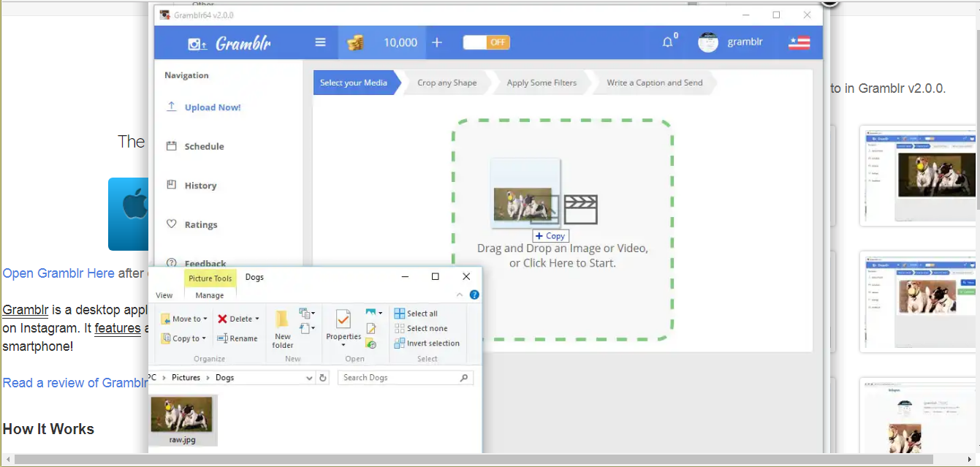
Task: Click the gold coins icon
Action: click(355, 42)
